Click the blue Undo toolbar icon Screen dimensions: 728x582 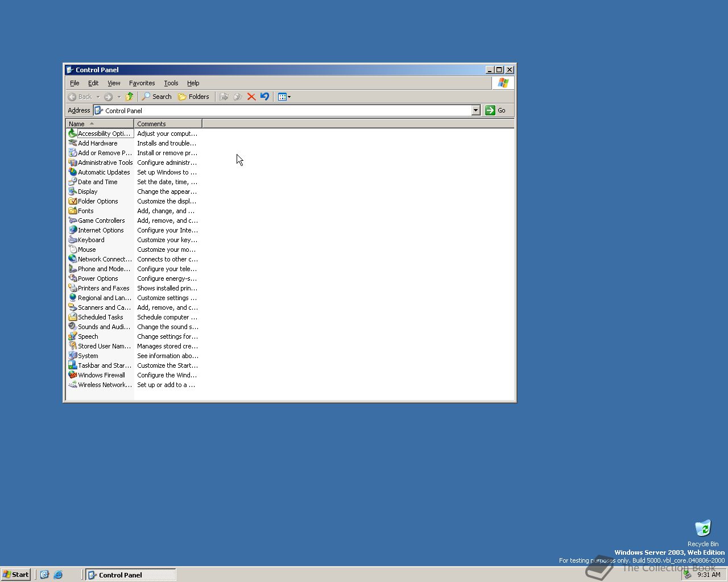[264, 97]
